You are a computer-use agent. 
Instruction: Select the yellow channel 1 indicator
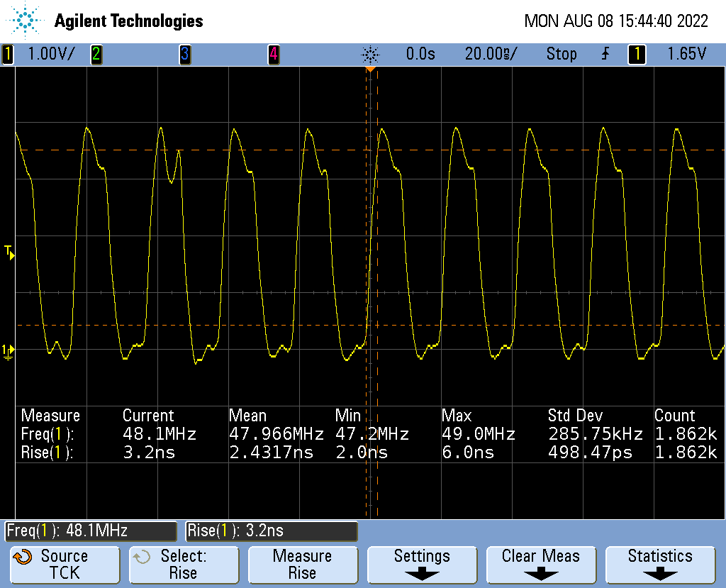[8, 54]
